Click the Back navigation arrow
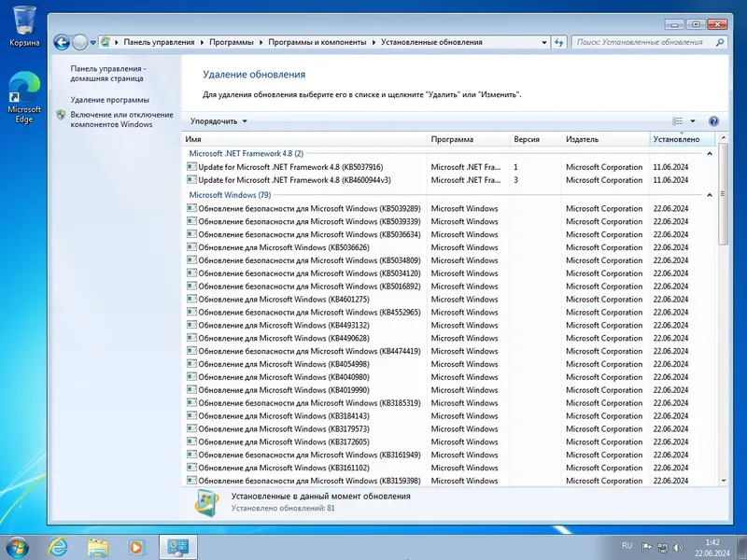 [x=63, y=42]
